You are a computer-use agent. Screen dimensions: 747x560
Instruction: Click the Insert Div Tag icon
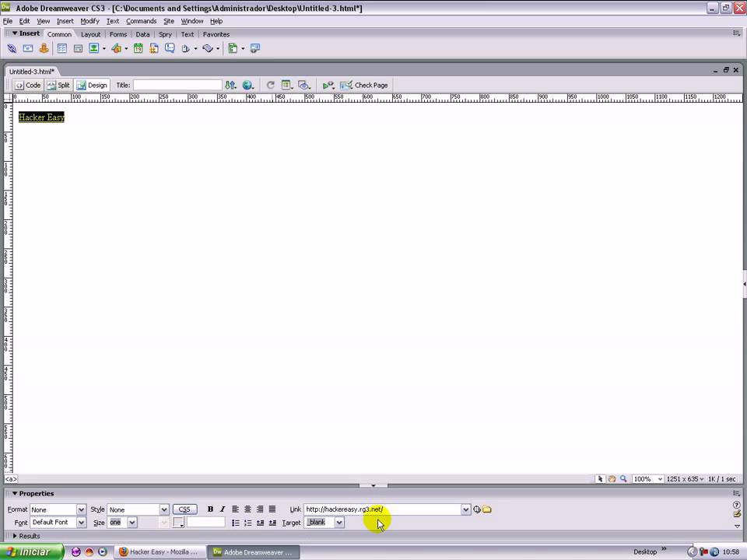pos(78,48)
